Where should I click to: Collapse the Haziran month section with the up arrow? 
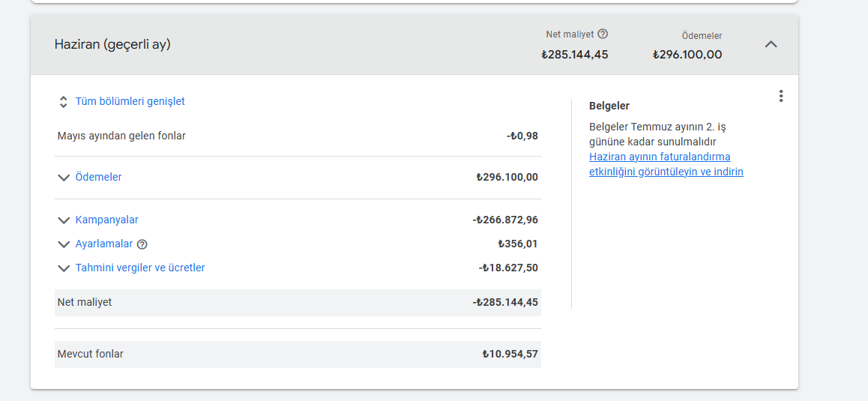tap(771, 44)
